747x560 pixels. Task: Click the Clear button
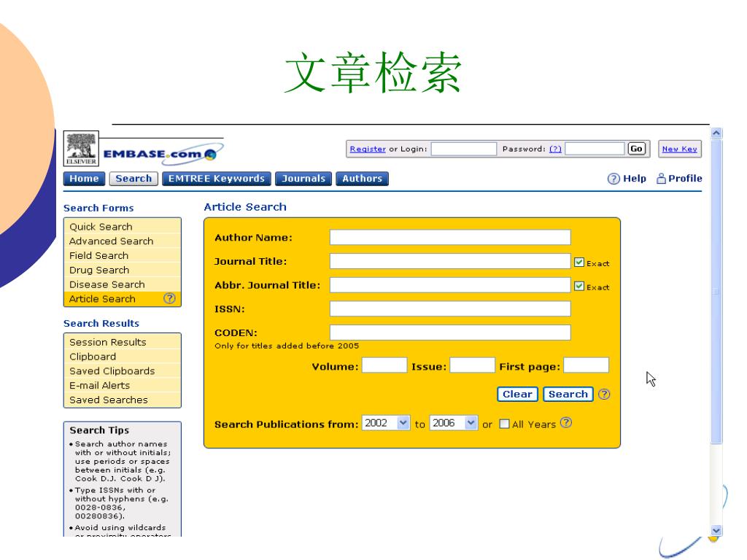click(517, 394)
